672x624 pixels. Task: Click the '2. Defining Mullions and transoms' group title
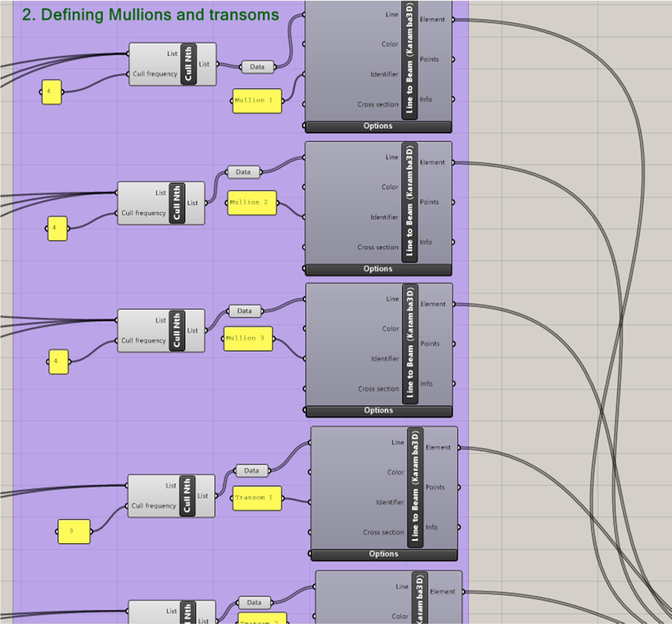[x=151, y=15]
